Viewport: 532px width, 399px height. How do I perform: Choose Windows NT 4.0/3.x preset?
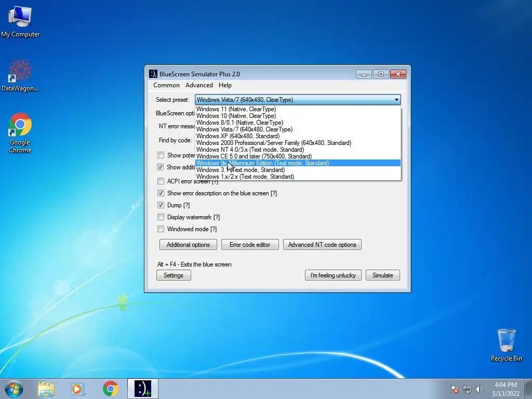[298, 150]
